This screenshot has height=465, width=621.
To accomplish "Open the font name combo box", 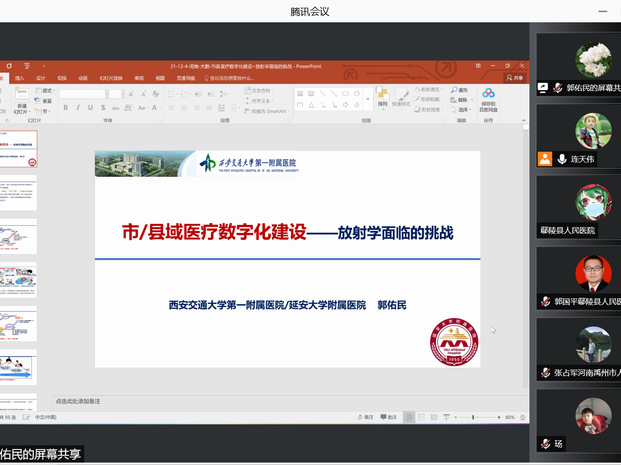I will (85, 94).
